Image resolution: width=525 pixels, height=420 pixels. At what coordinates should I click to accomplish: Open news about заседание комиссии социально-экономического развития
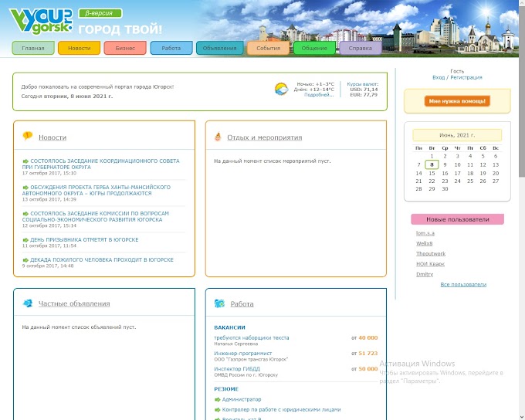tap(96, 216)
